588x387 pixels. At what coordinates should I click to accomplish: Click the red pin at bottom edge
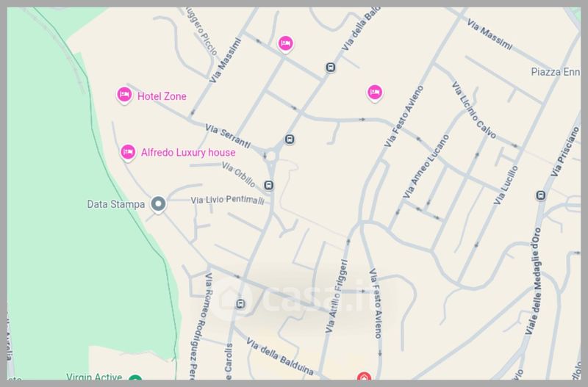364,376
